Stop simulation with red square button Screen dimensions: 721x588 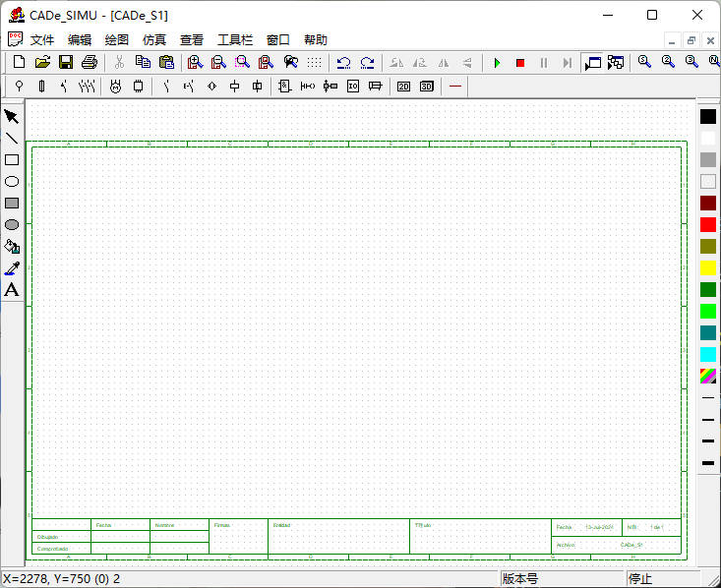click(520, 63)
